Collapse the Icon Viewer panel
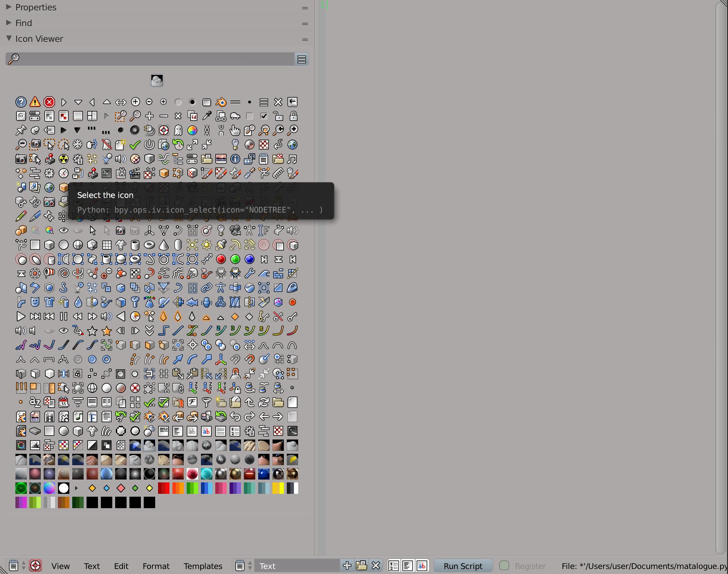728x574 pixels. tap(39, 39)
